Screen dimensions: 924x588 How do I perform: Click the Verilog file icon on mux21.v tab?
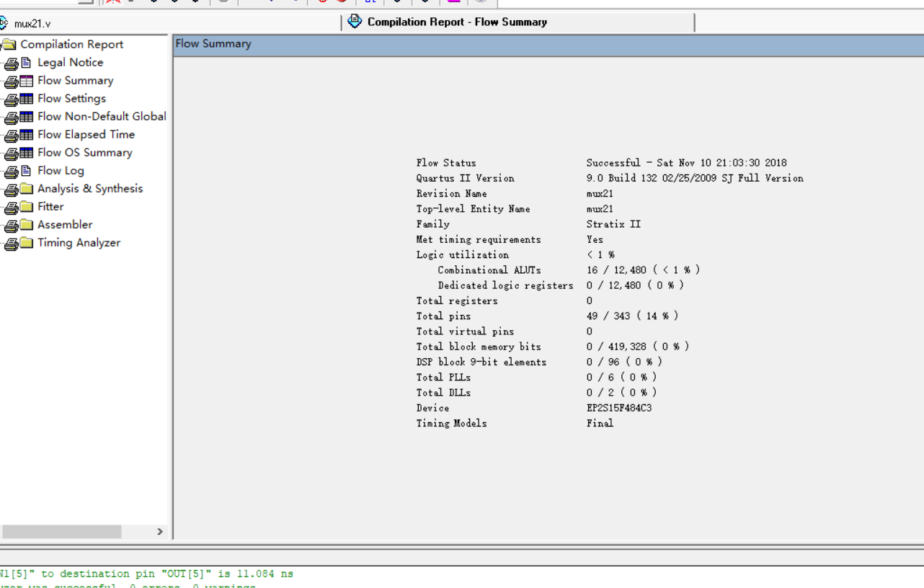4,23
